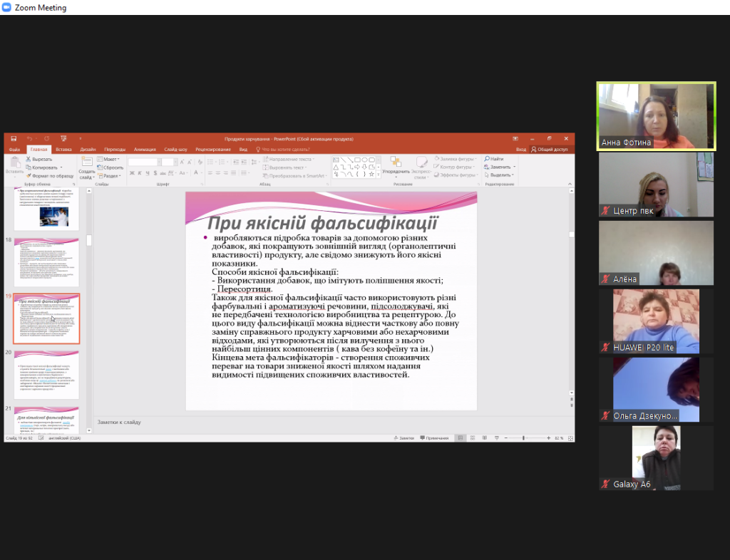This screenshot has height=560, width=730.
Task: Click the Share (Общий доступ) button
Action: 550,150
